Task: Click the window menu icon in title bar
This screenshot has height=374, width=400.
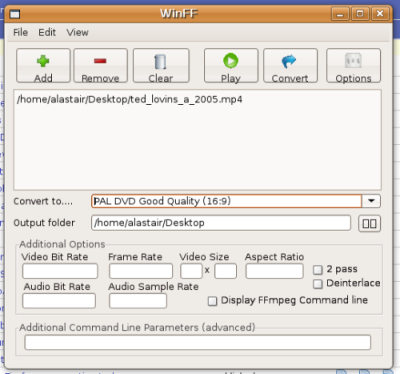Action: [15, 14]
